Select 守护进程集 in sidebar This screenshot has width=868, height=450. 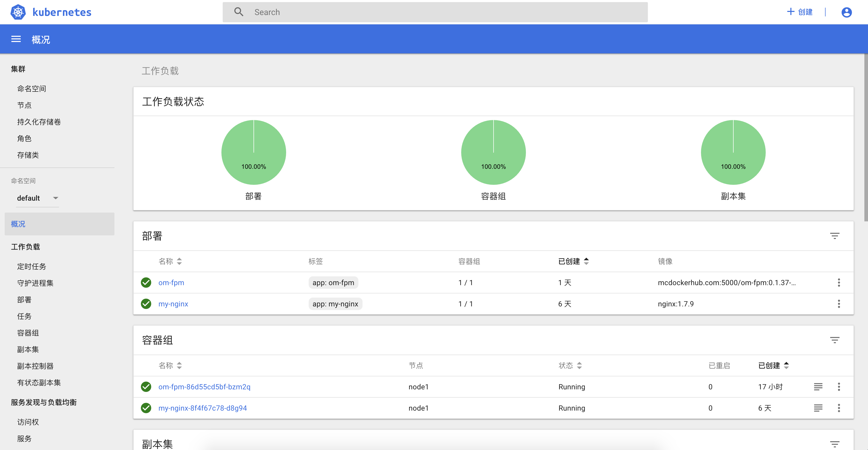click(x=35, y=283)
